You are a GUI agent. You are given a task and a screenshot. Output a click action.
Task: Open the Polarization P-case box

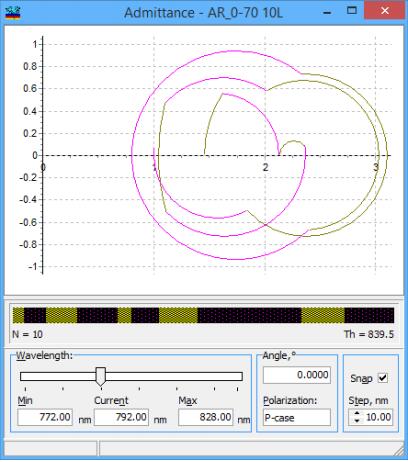[x=297, y=417]
